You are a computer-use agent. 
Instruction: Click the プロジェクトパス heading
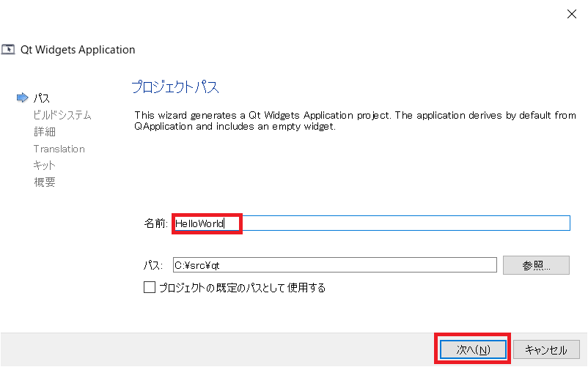click(175, 87)
